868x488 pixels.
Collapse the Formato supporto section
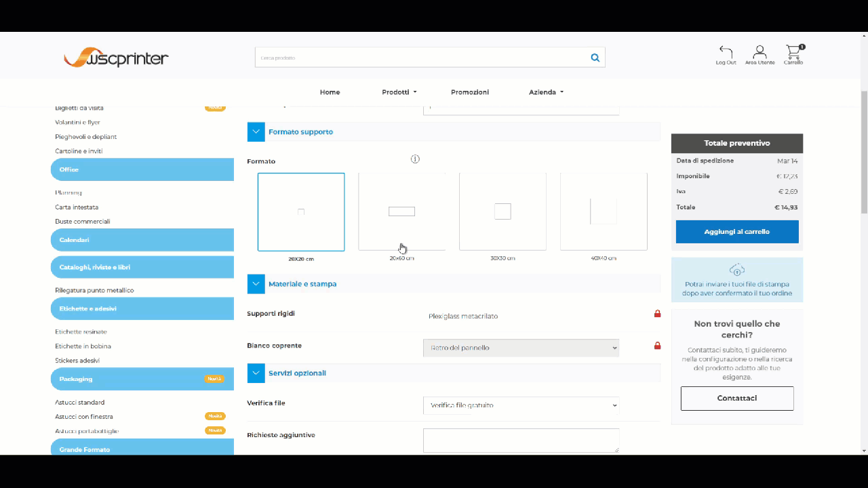pos(256,132)
